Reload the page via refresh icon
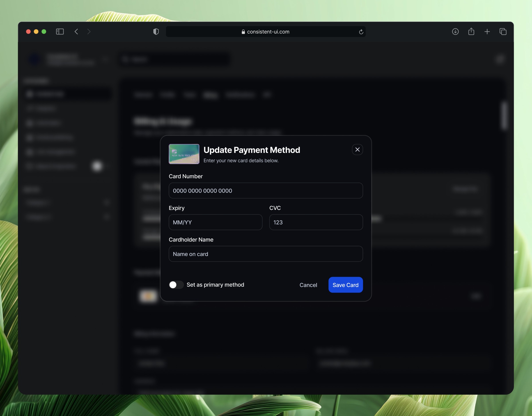Viewport: 532px width, 416px height. pos(361,32)
